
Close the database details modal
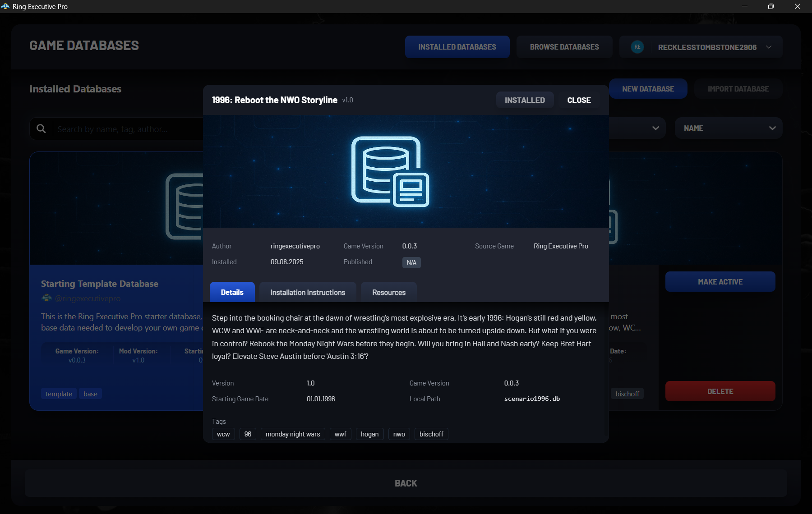[579, 100]
